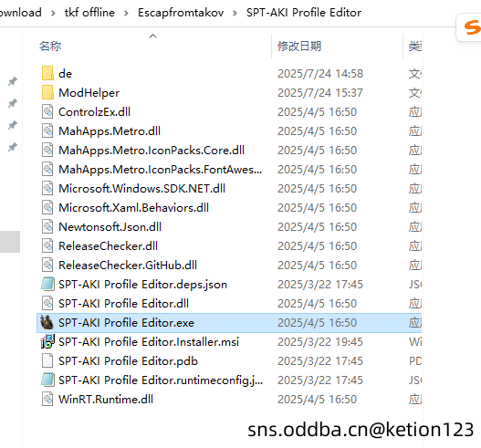
Task: Select the file name WinRT.Runtime.dll
Action: pos(106,400)
